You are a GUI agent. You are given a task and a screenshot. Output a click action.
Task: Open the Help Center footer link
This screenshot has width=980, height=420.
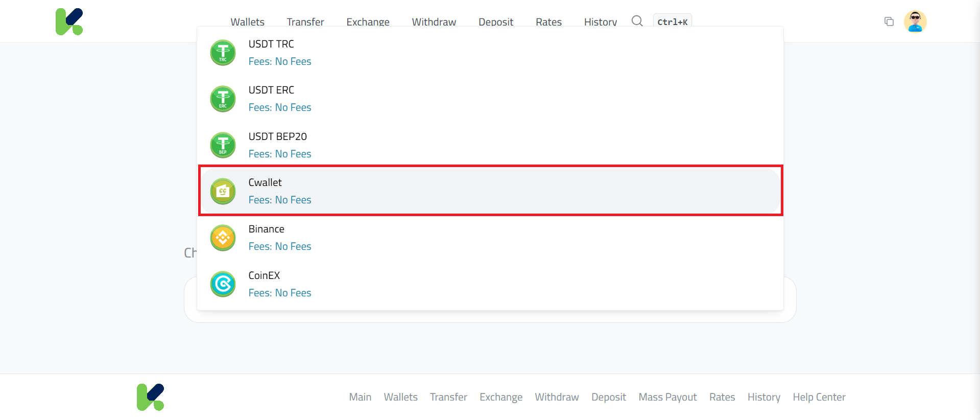[819, 397]
